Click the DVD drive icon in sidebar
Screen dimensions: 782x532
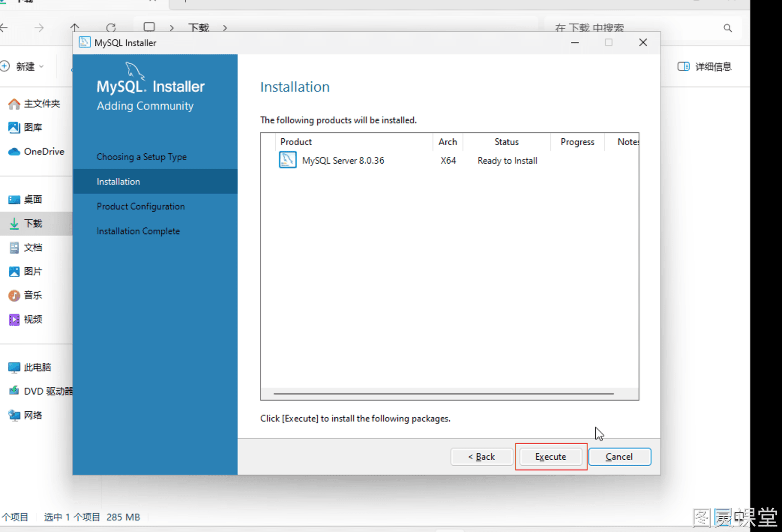pyautogui.click(x=14, y=390)
